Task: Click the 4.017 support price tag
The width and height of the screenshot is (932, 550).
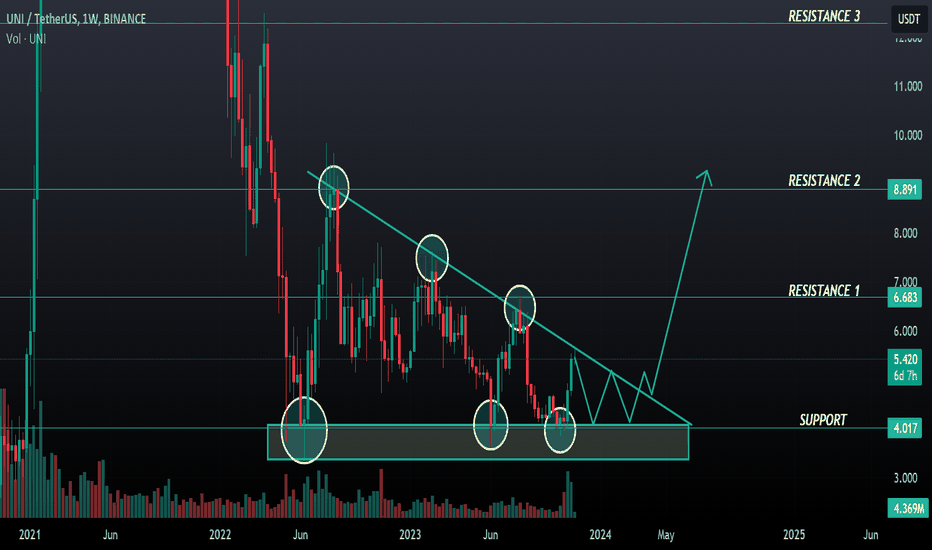Action: click(905, 428)
